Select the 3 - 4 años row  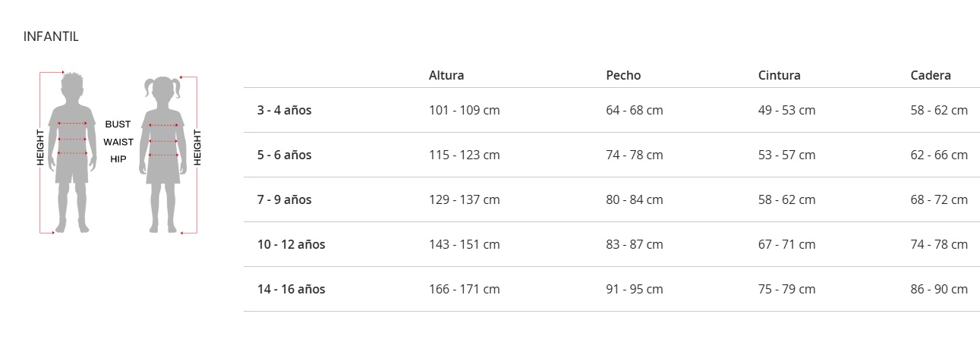284,110
